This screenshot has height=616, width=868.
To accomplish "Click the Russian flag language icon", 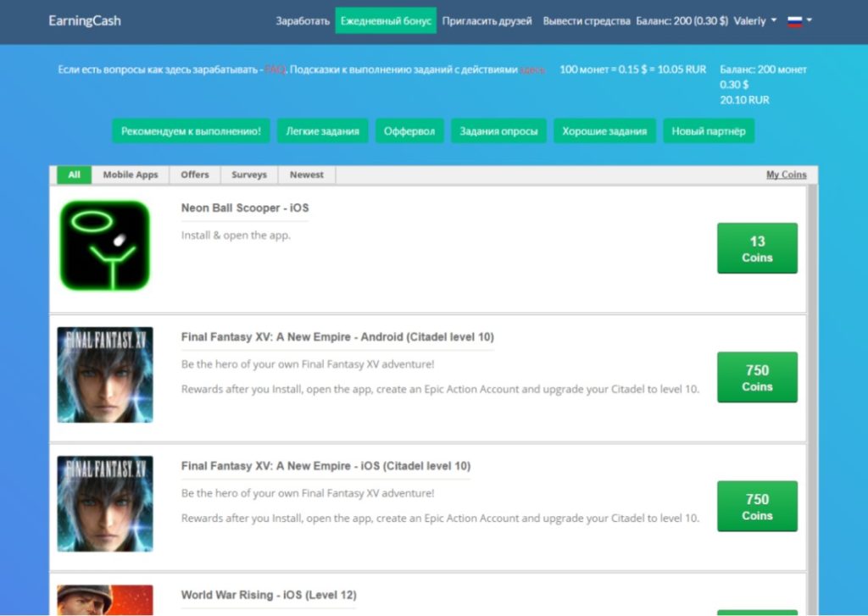I will (794, 21).
